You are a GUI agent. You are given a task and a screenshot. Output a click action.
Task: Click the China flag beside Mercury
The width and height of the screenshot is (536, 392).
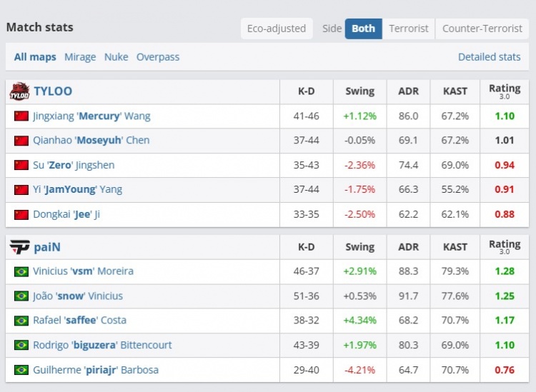(x=21, y=116)
